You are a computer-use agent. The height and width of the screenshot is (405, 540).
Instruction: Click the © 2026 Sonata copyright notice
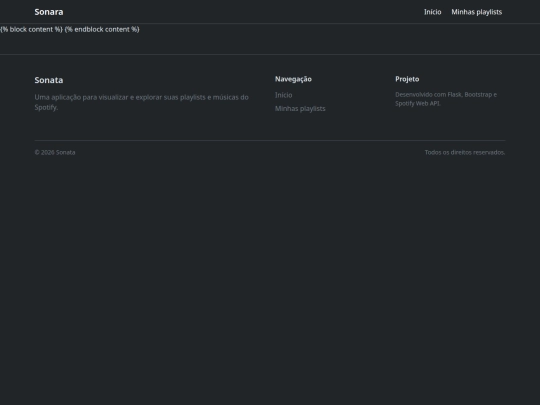[x=55, y=152]
